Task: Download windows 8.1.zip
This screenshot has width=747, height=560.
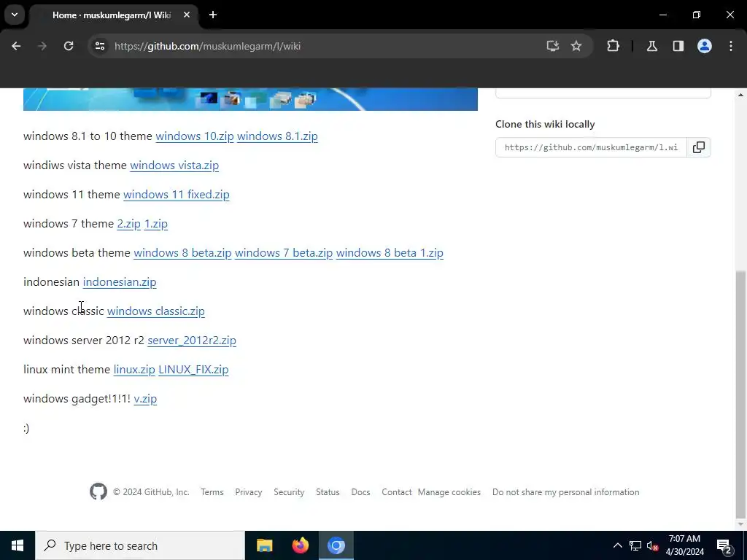Action: click(277, 136)
